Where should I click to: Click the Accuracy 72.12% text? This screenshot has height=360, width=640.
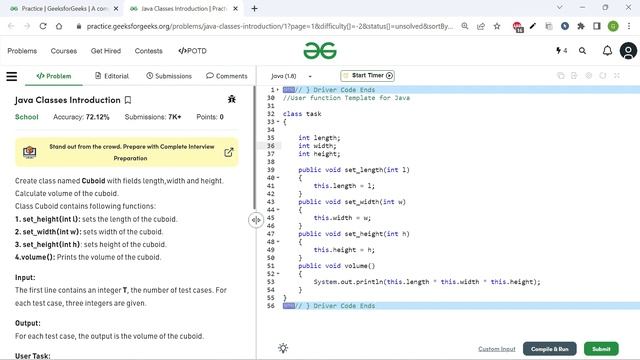coord(81,117)
